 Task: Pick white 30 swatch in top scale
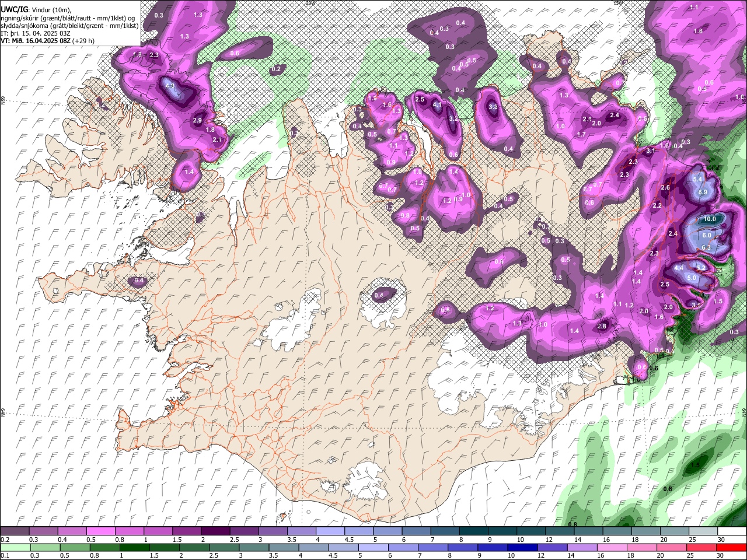[x=732, y=531]
